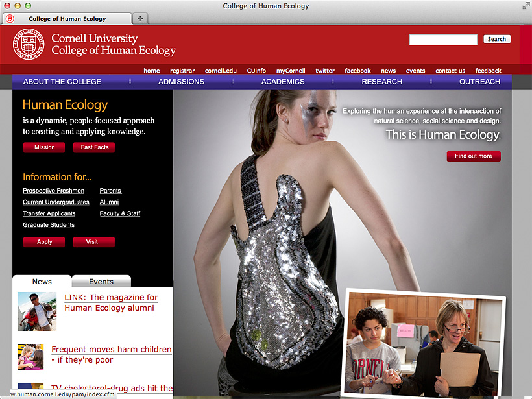Click the Information for... heading

point(57,176)
